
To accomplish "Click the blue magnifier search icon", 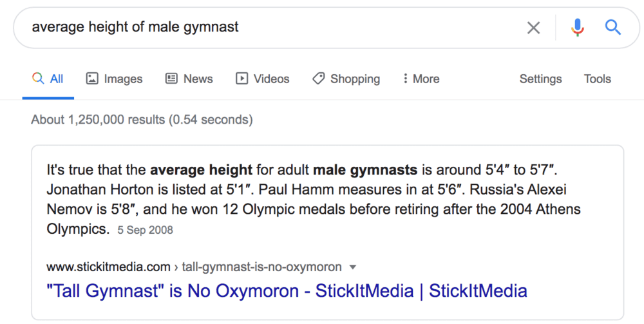I will [612, 28].
